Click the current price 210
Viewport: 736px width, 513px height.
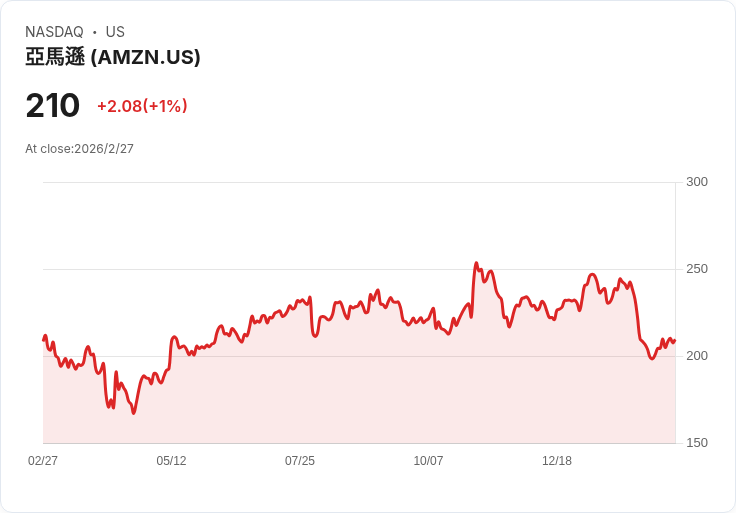tap(53, 106)
